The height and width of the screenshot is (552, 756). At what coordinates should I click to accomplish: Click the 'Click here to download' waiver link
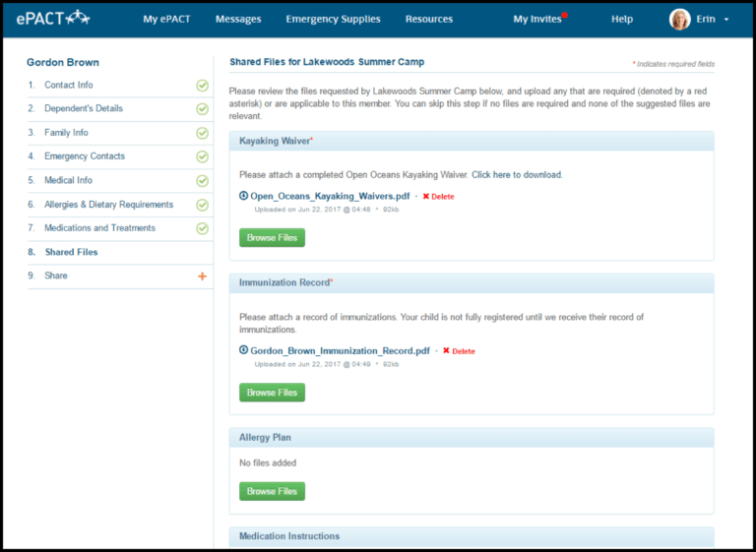[x=517, y=175]
